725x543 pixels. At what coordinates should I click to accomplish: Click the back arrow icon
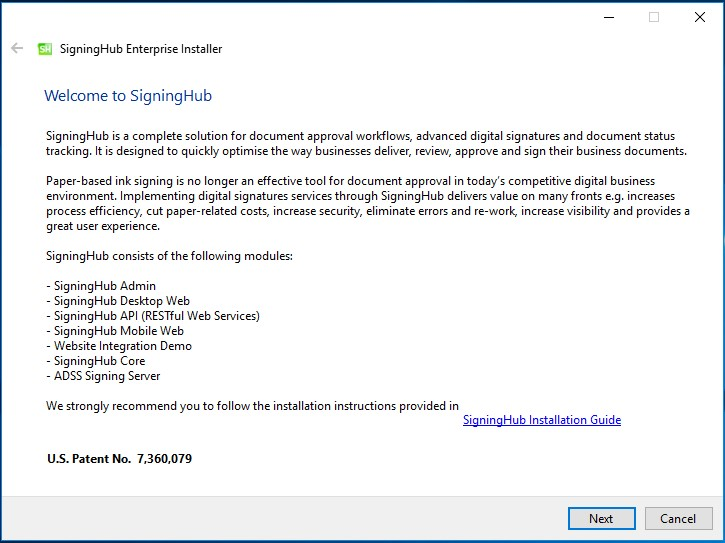point(17,48)
